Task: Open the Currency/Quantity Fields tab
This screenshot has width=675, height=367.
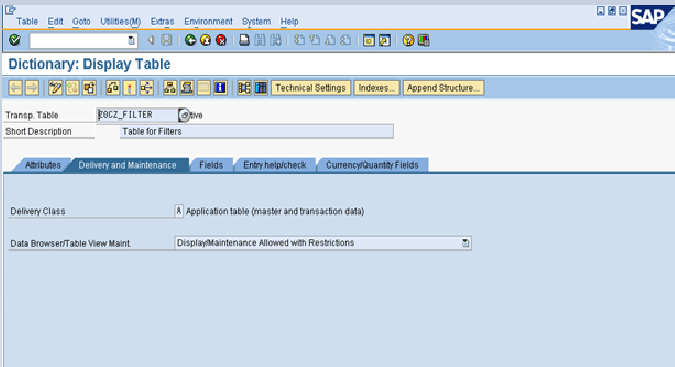Action: 372,165
